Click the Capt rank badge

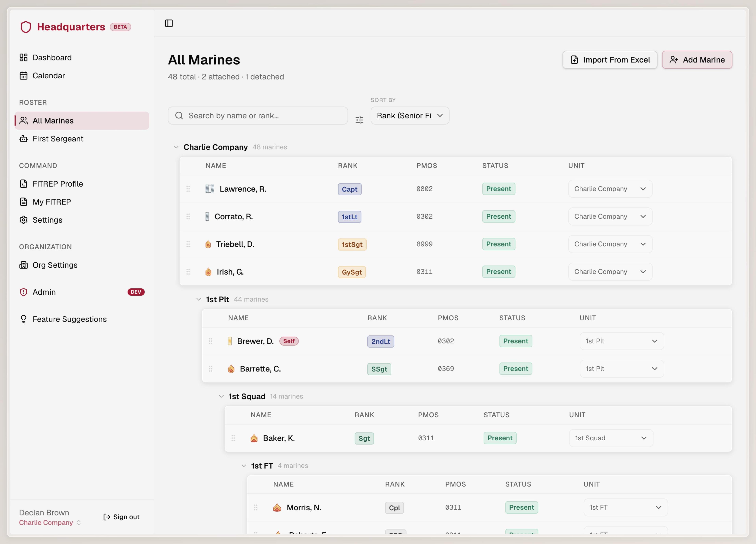click(x=349, y=189)
